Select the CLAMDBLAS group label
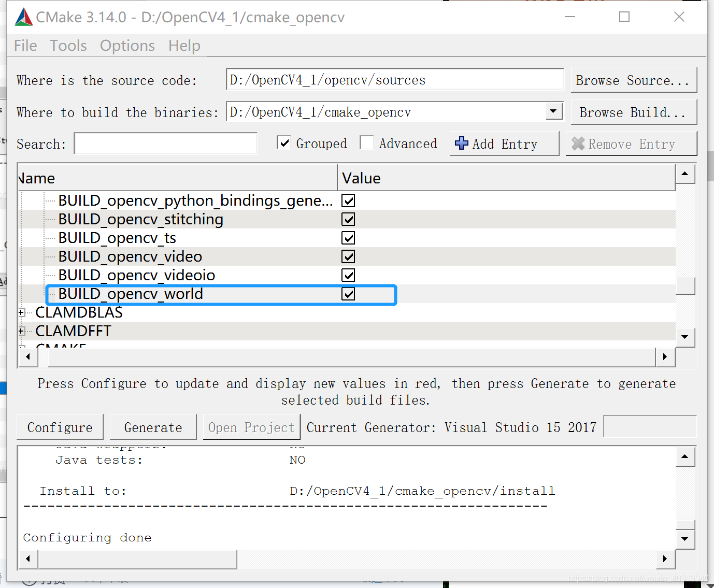 point(79,312)
